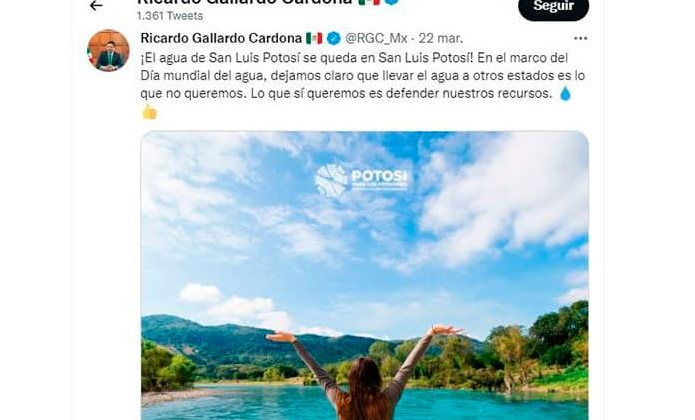Open the tweet's three-dot more options menu
695x420 pixels.
coord(580,39)
